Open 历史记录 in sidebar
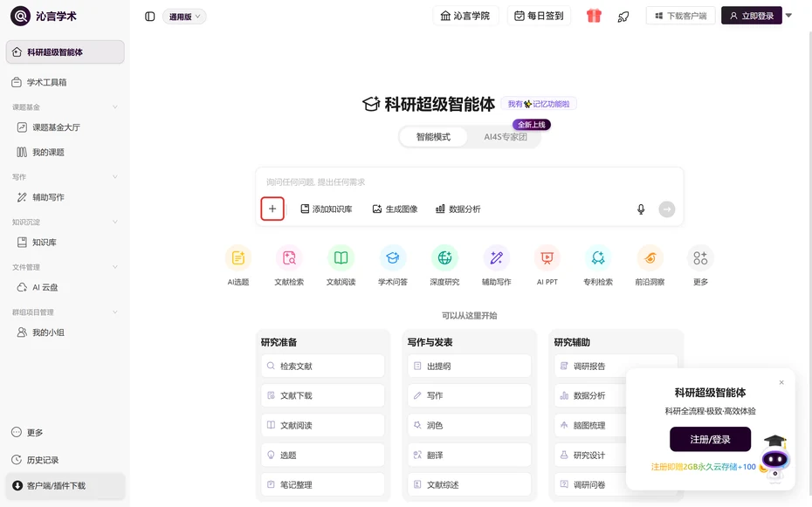This screenshot has height=507, width=812. [x=35, y=460]
